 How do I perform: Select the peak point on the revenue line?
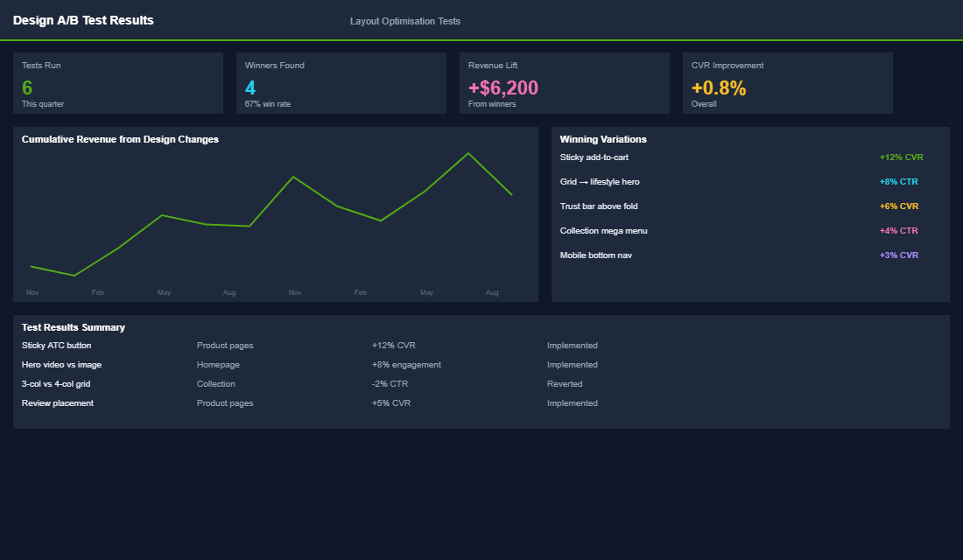pos(469,152)
